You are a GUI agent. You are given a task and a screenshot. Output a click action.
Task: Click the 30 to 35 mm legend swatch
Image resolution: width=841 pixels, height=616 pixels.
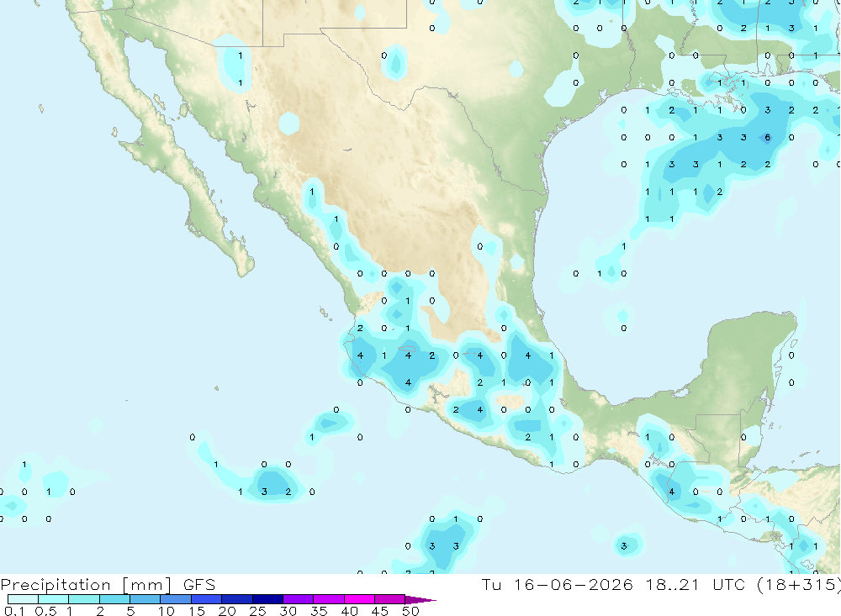(299, 599)
